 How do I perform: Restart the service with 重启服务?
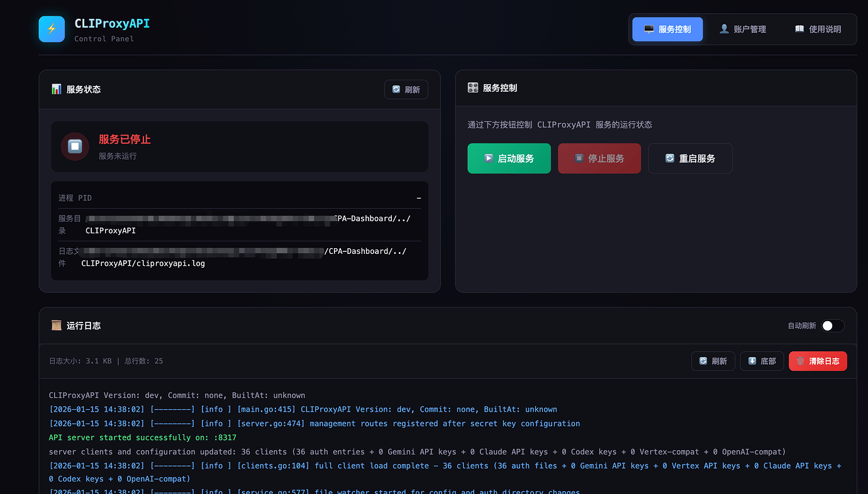[x=690, y=158]
